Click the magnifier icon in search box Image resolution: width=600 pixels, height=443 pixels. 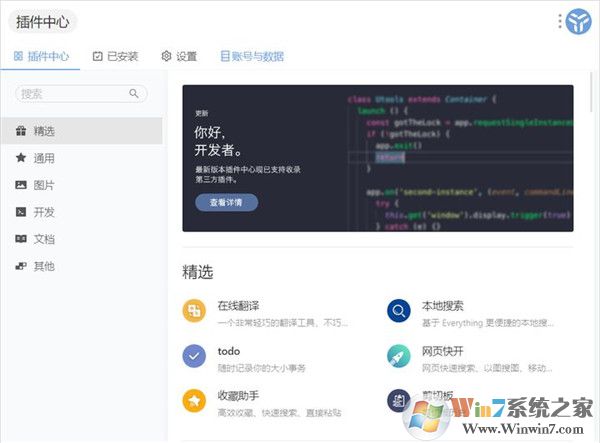134,93
